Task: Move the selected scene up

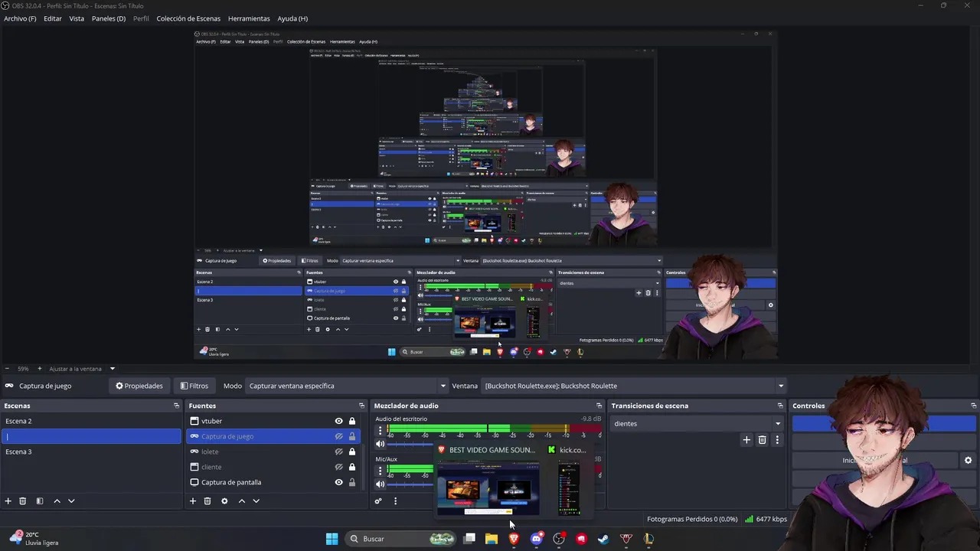Action: (x=57, y=501)
